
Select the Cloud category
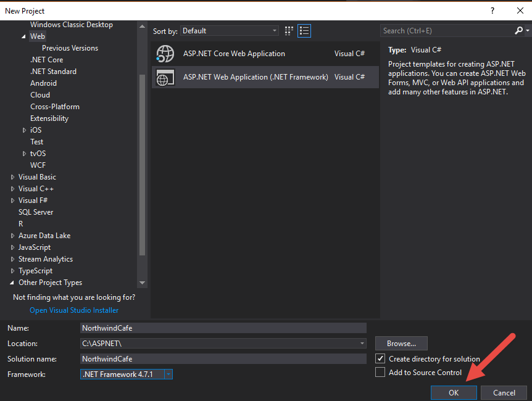point(40,94)
